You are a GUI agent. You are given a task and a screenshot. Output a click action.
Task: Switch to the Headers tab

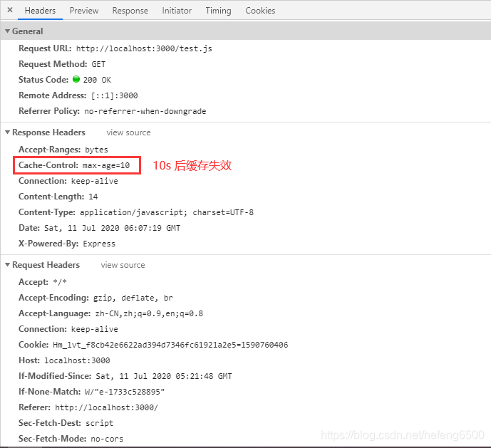(40, 11)
